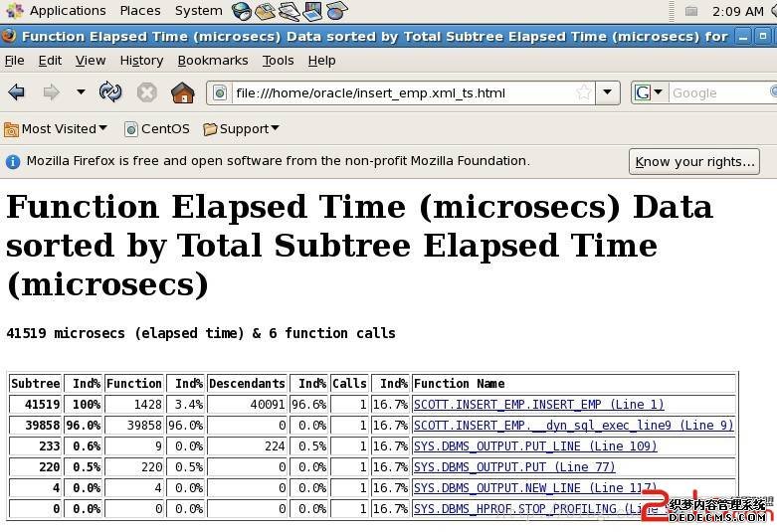Bookmark this page with the star icon
Screen dimensions: 777x532
584,92
